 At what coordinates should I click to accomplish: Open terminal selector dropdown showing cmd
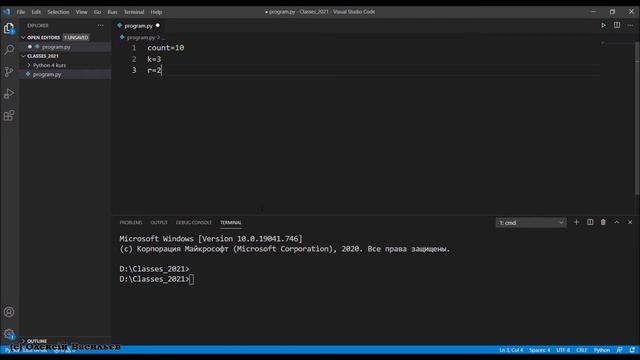coord(531,222)
